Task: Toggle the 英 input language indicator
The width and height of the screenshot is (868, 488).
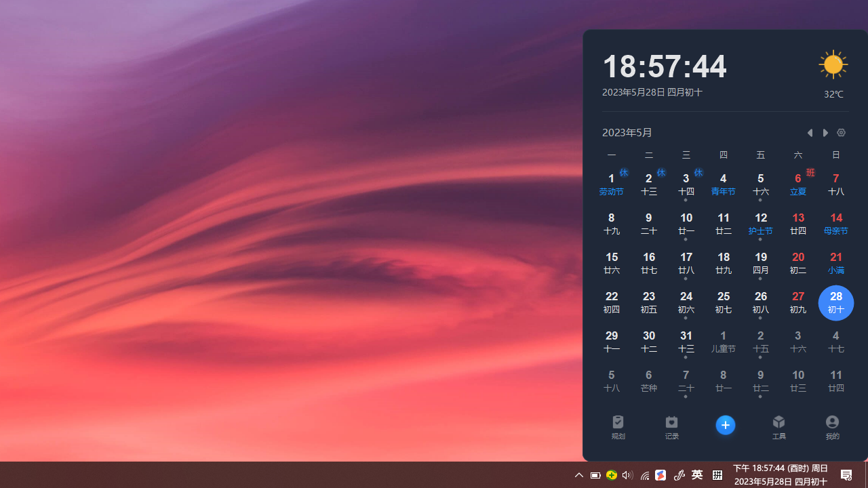Action: click(697, 475)
